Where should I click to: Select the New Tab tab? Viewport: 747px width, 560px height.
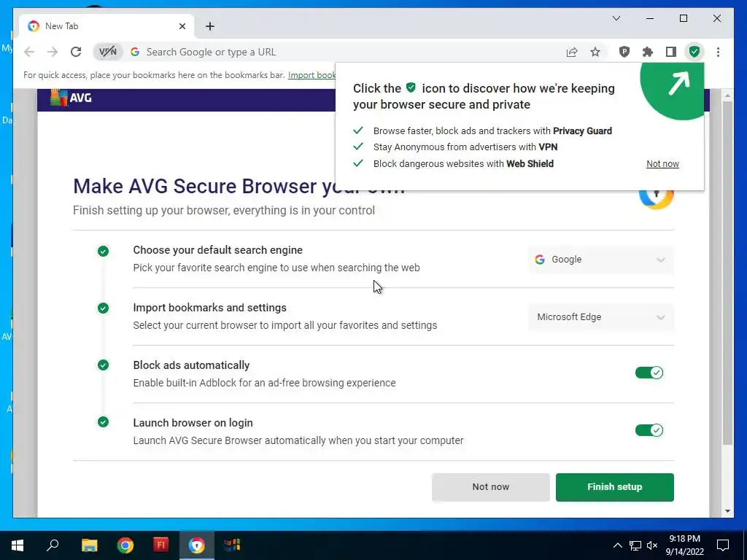[x=107, y=26]
